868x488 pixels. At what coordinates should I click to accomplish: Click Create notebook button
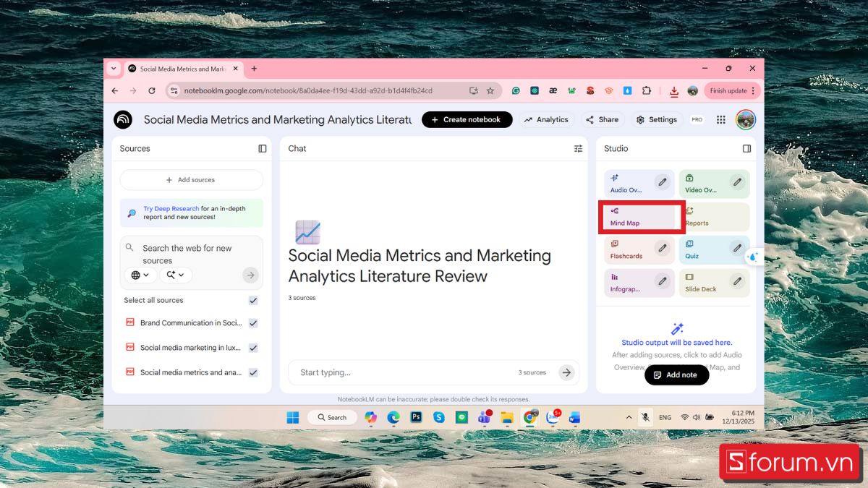pyautogui.click(x=467, y=119)
